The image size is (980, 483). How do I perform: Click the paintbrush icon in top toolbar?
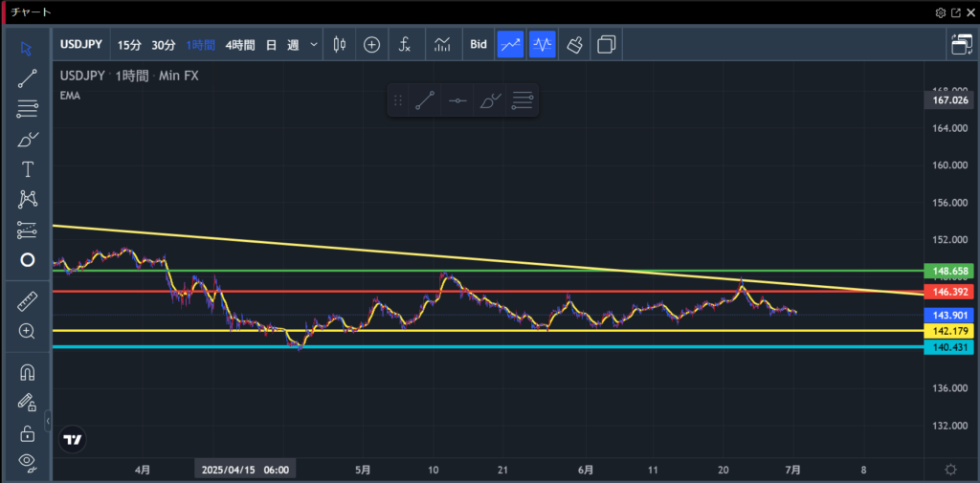pos(574,44)
